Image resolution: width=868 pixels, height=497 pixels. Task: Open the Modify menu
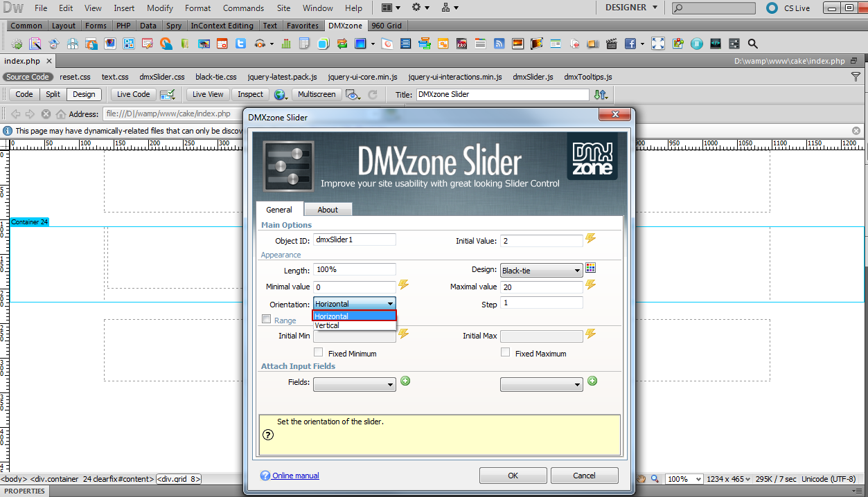[x=160, y=8]
